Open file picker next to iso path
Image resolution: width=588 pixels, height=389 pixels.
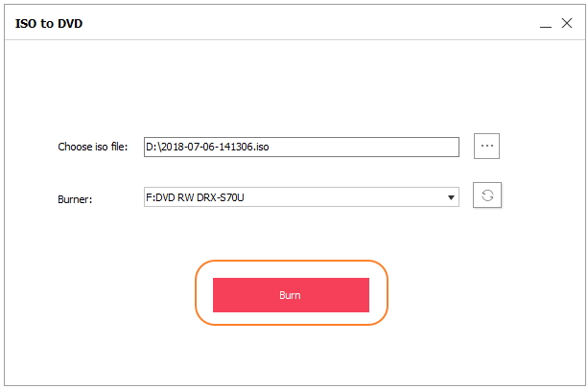click(x=487, y=146)
